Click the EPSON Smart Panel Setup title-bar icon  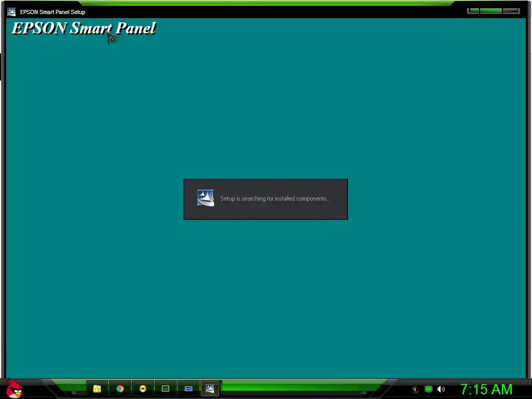(x=11, y=12)
